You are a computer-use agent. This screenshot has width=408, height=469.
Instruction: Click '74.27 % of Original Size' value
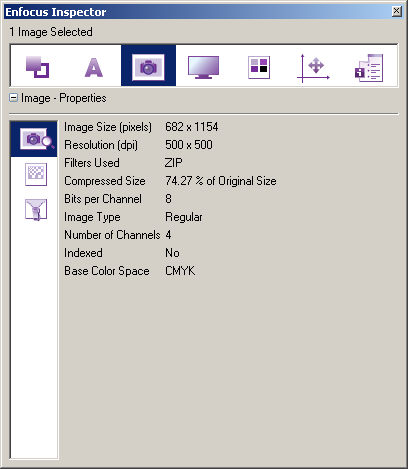(x=221, y=181)
